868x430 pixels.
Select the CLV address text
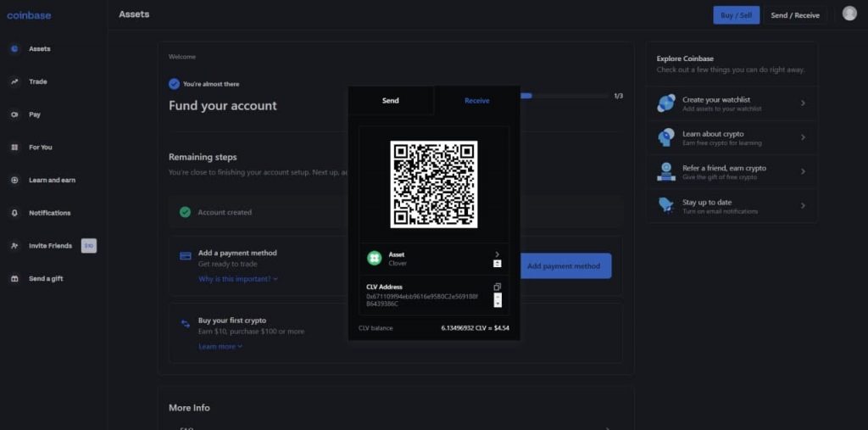coord(422,299)
